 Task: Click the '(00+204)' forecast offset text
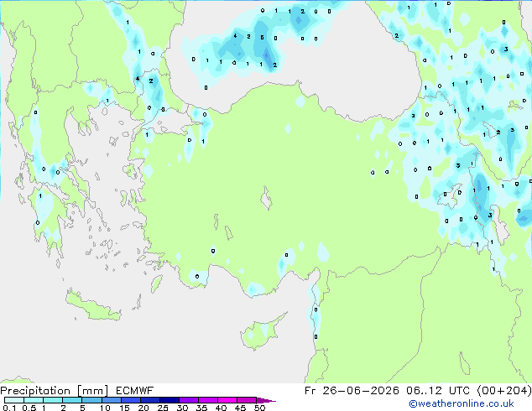click(x=504, y=391)
